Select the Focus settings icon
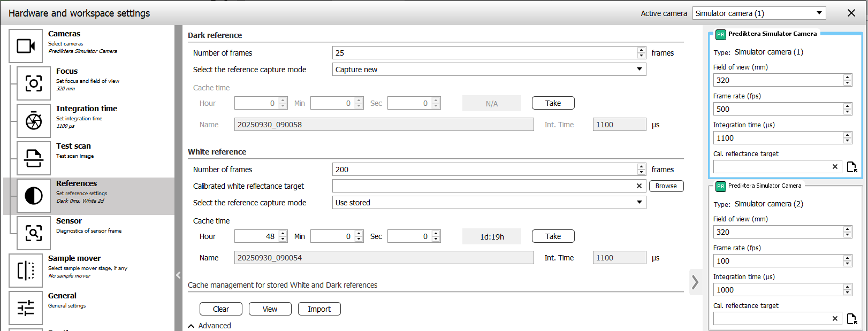The width and height of the screenshot is (868, 331). tap(34, 83)
